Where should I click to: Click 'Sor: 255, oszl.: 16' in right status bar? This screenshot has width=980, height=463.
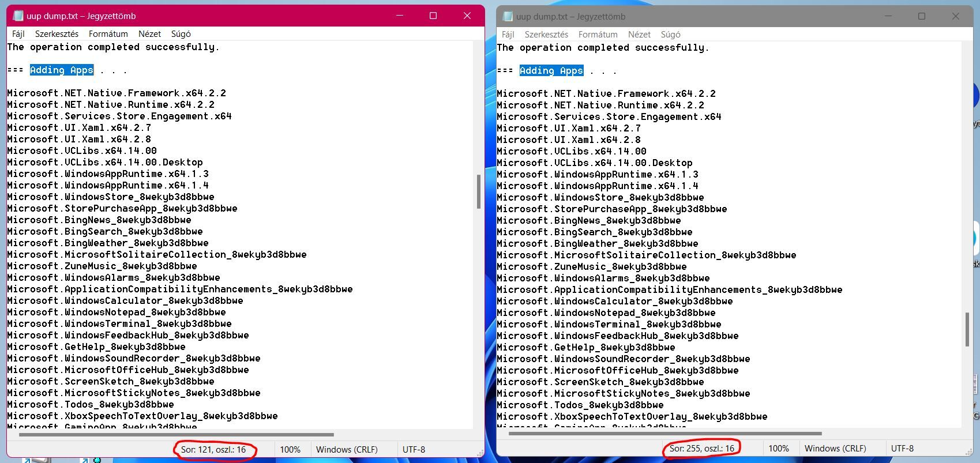pyautogui.click(x=702, y=448)
